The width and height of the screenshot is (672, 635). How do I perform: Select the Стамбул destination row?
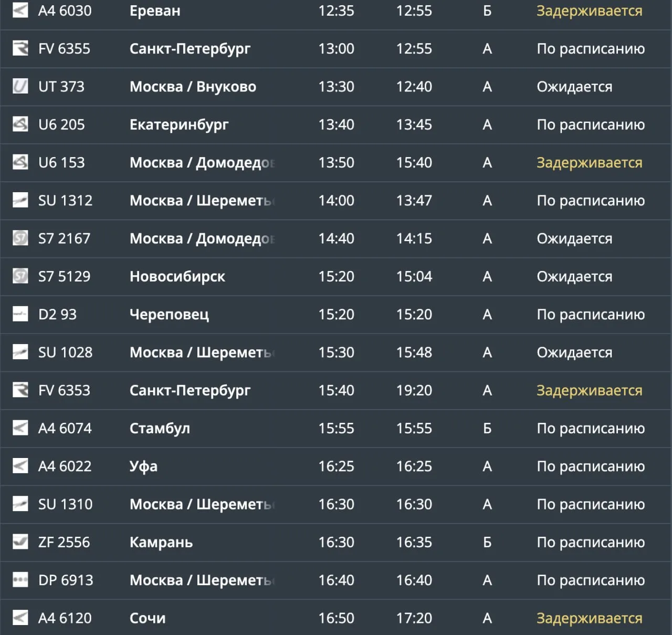pos(336,428)
